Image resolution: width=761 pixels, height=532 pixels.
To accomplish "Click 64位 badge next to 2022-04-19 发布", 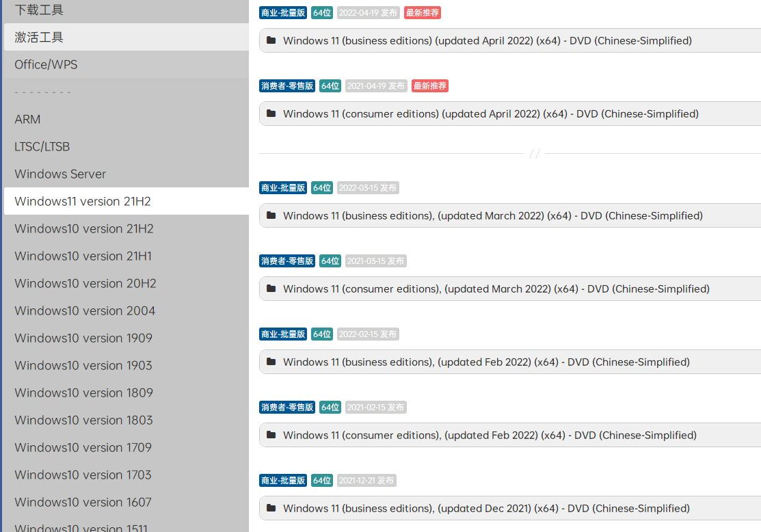I will click(322, 12).
